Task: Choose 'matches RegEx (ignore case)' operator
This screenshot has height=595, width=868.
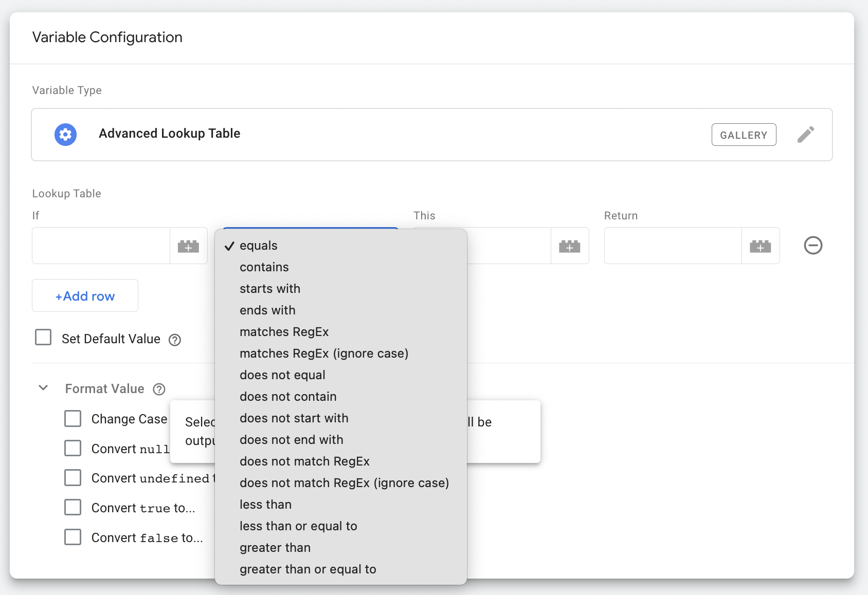Action: pos(341,354)
